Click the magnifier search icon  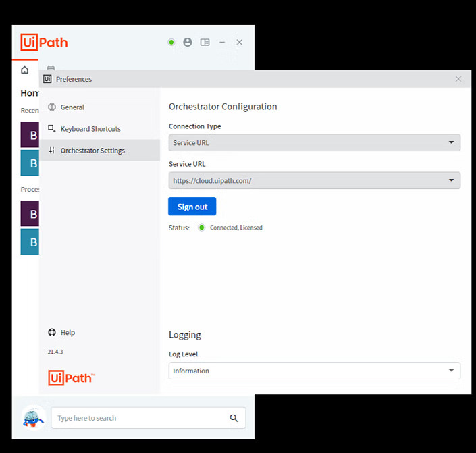point(234,418)
